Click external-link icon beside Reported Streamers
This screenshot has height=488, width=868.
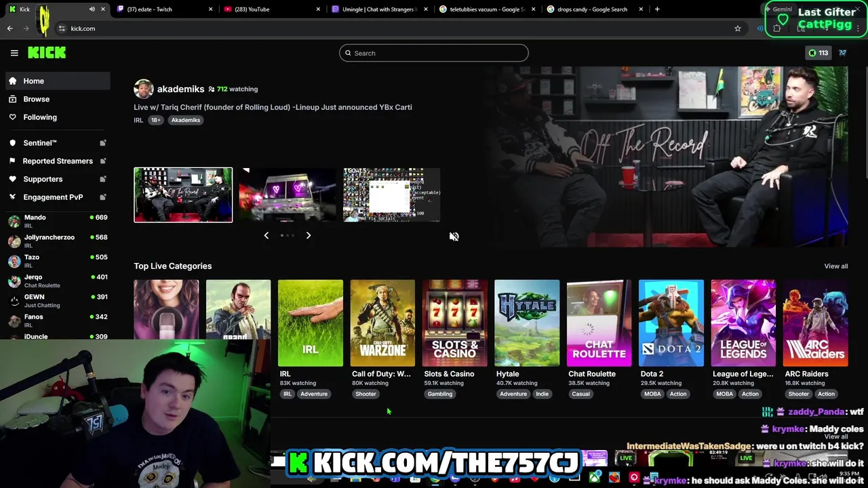tap(103, 161)
